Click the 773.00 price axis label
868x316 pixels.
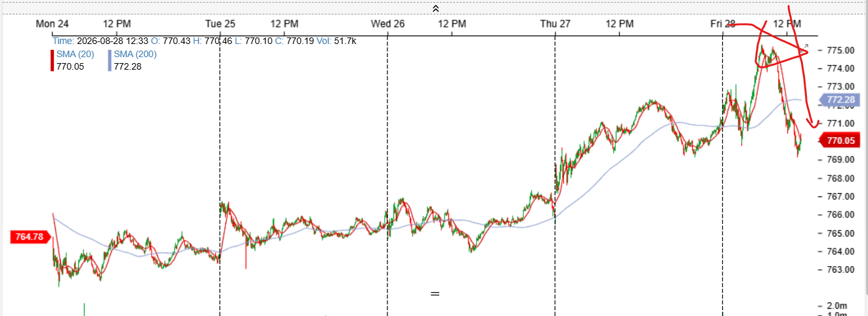coord(840,87)
